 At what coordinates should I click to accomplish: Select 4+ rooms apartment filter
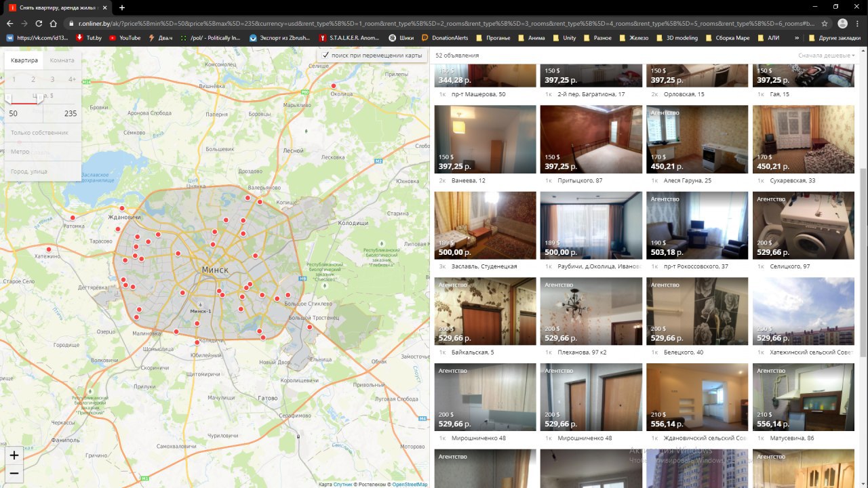tap(72, 79)
